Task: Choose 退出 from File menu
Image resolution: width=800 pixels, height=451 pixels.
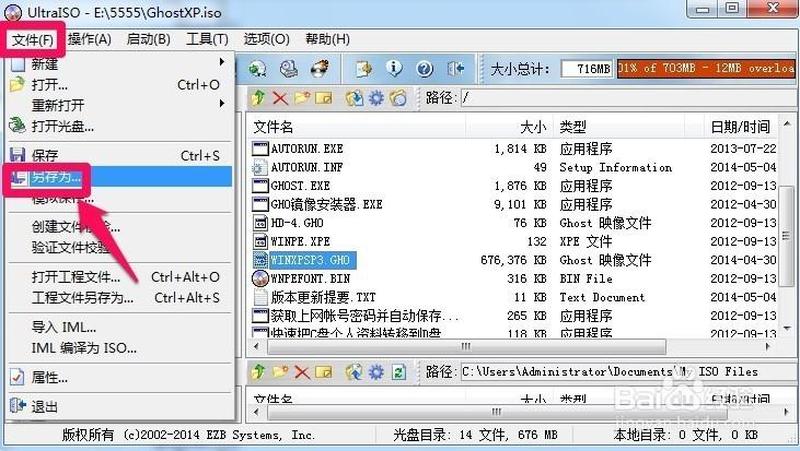Action: click(x=120, y=407)
